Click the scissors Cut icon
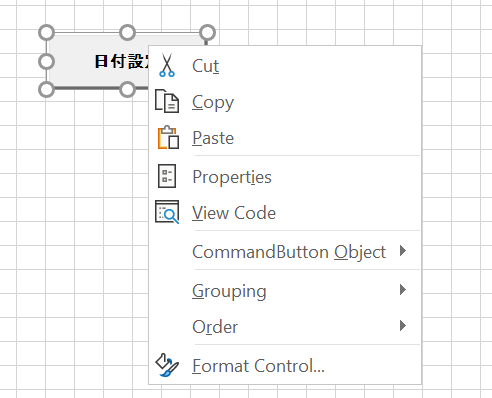This screenshot has height=398, width=492. point(167,65)
